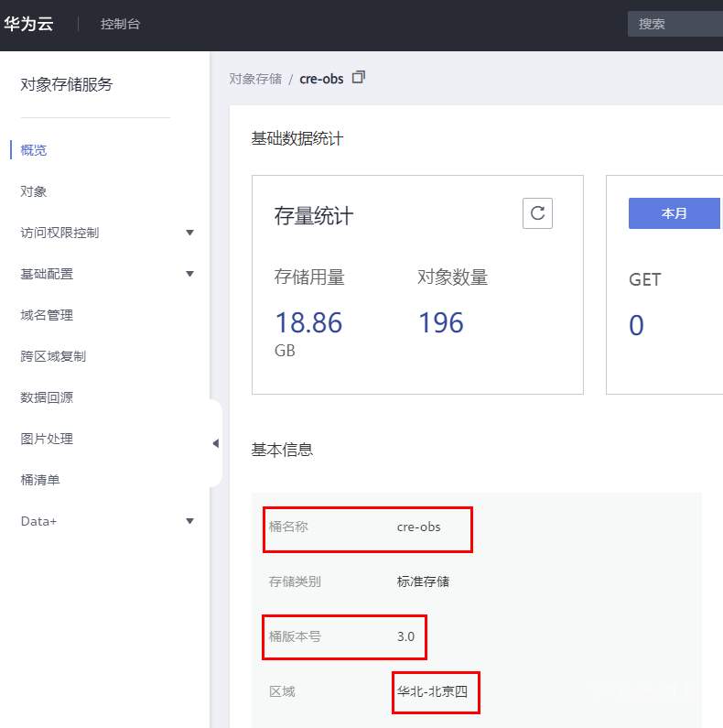Click the 桶版本号 value 3.0
This screenshot has height=728, width=723.
[x=405, y=636]
